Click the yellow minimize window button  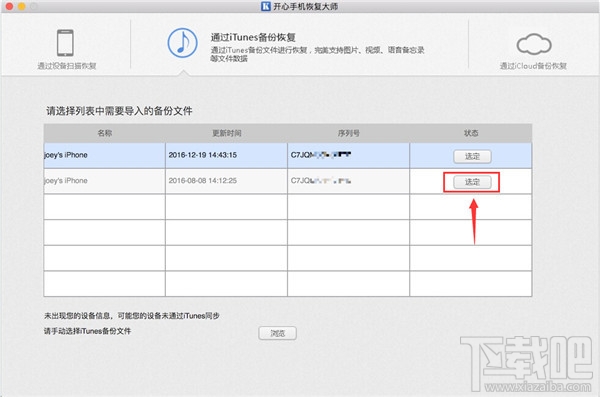21,6
